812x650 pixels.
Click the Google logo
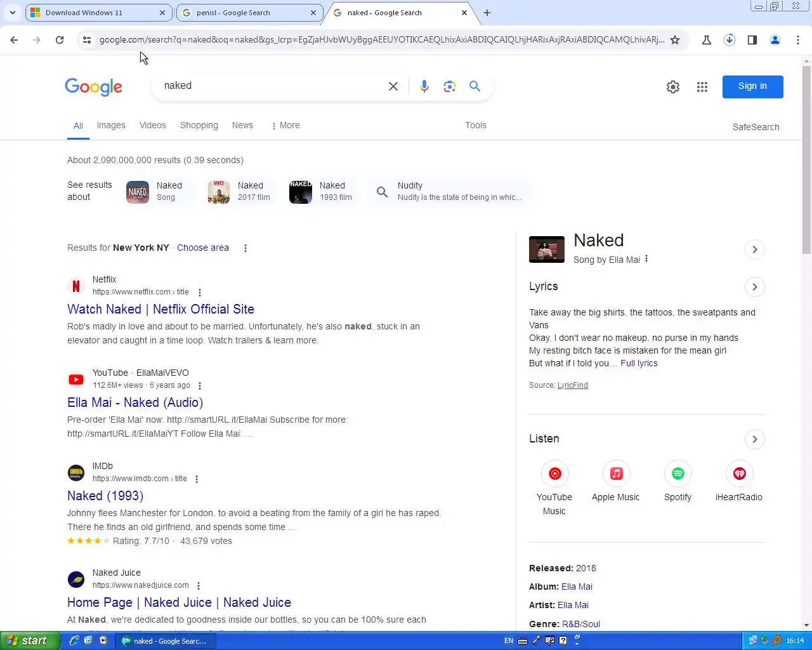coord(94,87)
